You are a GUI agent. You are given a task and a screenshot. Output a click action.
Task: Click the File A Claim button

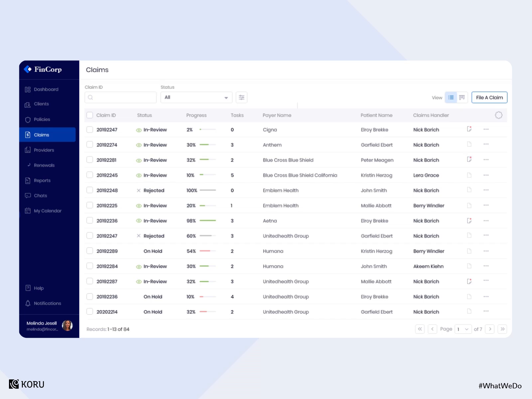click(x=489, y=97)
